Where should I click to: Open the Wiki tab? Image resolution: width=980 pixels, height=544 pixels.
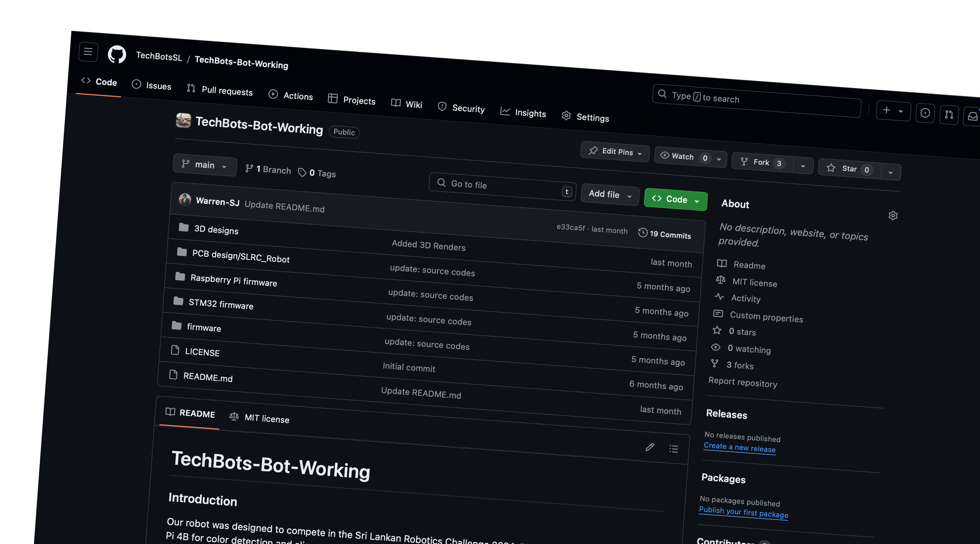pos(407,104)
